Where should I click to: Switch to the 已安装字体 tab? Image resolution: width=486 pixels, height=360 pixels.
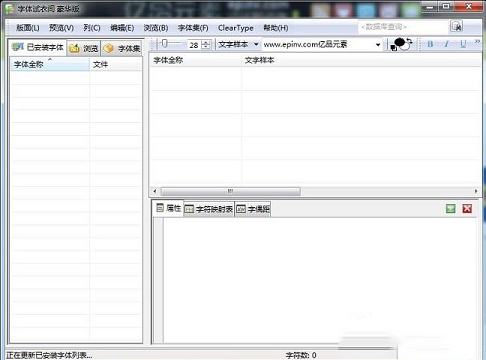(38, 48)
